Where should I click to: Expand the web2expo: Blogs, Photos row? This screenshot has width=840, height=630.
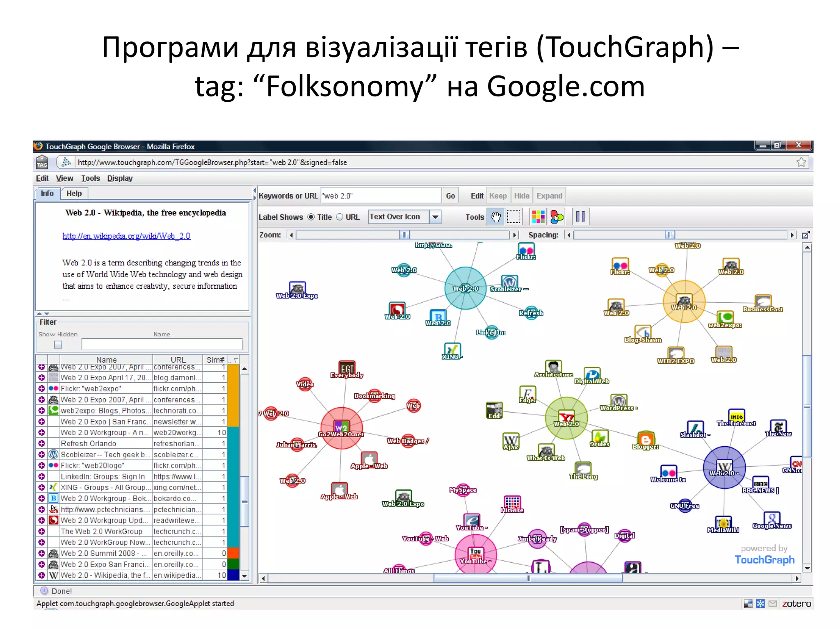[x=41, y=411]
